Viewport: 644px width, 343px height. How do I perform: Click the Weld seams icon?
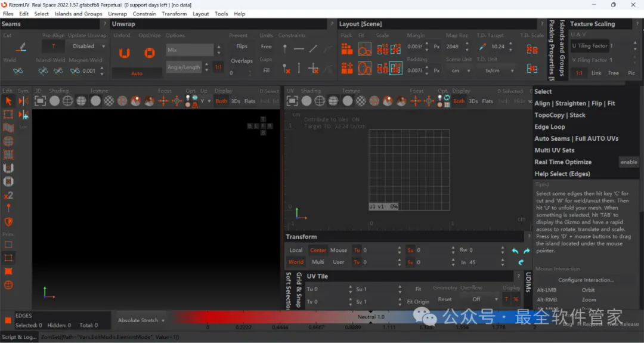[x=18, y=71]
